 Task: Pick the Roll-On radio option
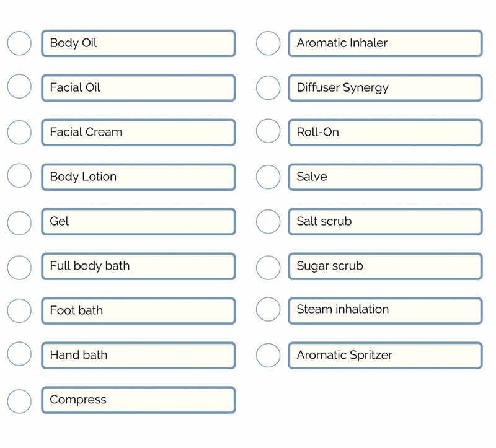268,131
